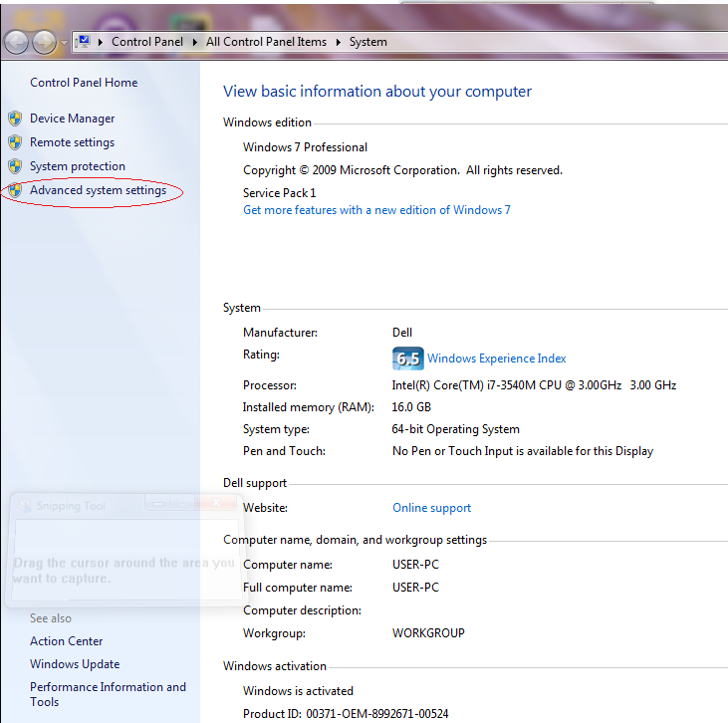Image resolution: width=728 pixels, height=723 pixels.
Task: Click Windows is activated text
Action: [298, 691]
